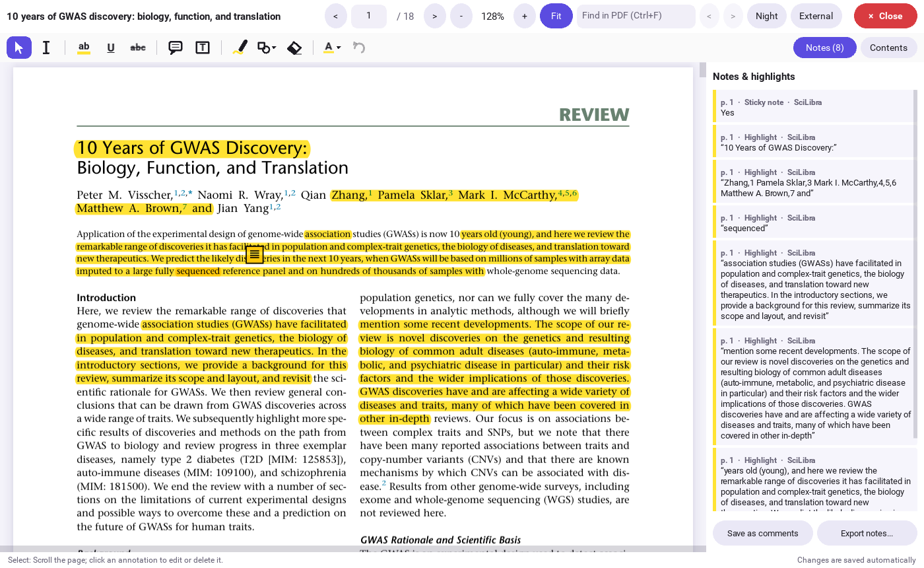Image resolution: width=924 pixels, height=568 pixels.
Task: Select the "Zhang,1 Pamela Sklar" highlight note
Action: point(813,182)
